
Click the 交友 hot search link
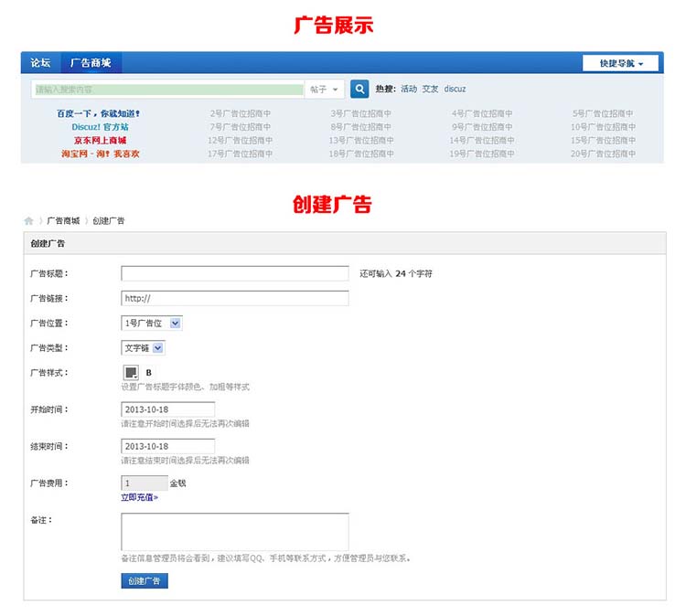[430, 90]
